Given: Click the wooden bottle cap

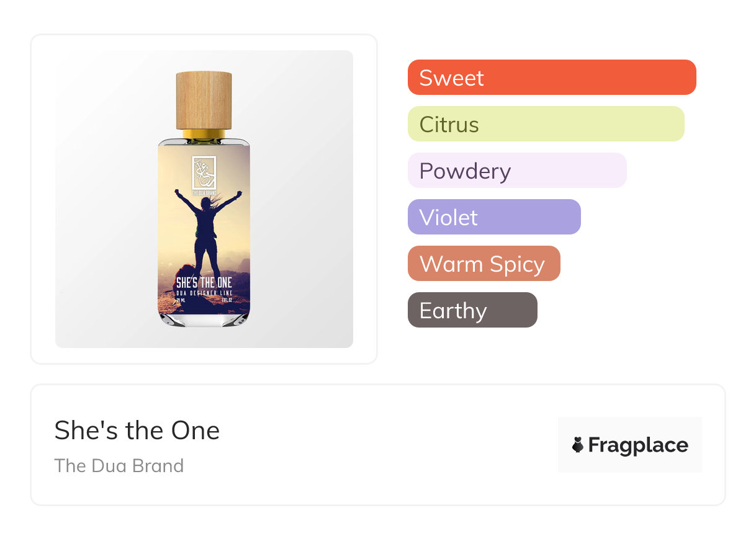Looking at the screenshot, I should point(204,99).
